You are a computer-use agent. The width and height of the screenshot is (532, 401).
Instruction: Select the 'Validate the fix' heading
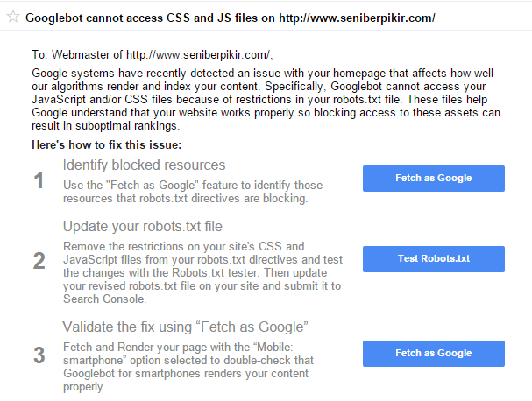click(185, 327)
